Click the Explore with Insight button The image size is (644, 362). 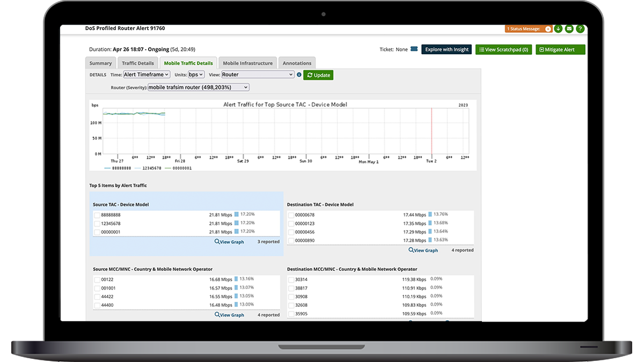pos(447,49)
